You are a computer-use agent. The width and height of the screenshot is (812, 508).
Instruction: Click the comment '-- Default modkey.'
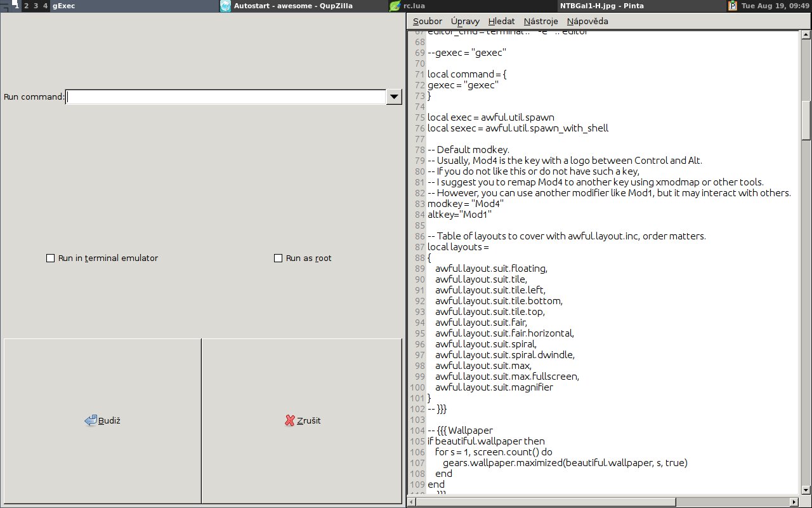(468, 150)
